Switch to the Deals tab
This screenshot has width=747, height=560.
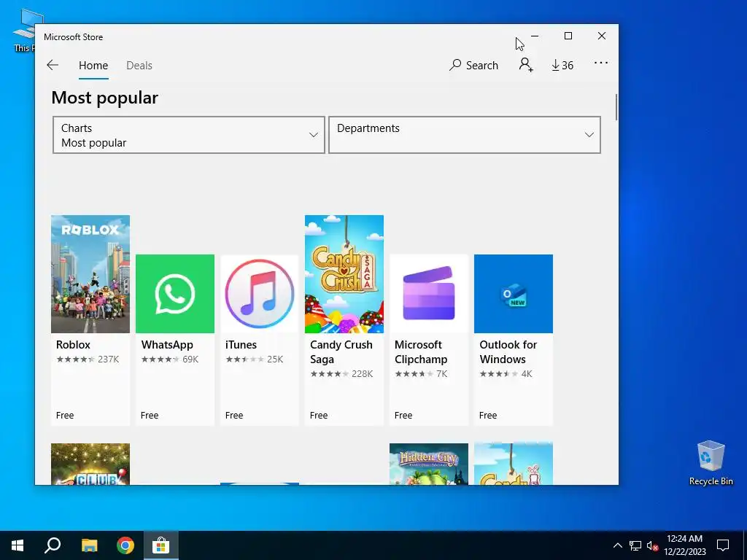[139, 65]
